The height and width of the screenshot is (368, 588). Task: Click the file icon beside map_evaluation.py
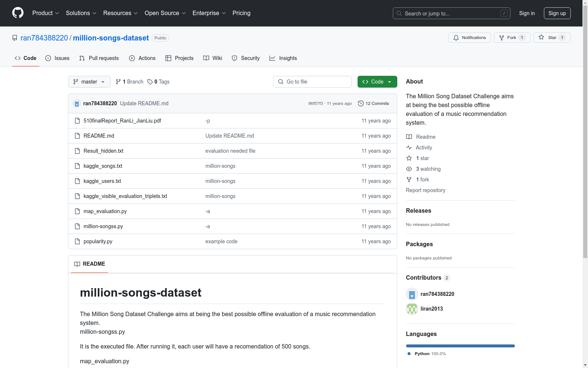77,211
